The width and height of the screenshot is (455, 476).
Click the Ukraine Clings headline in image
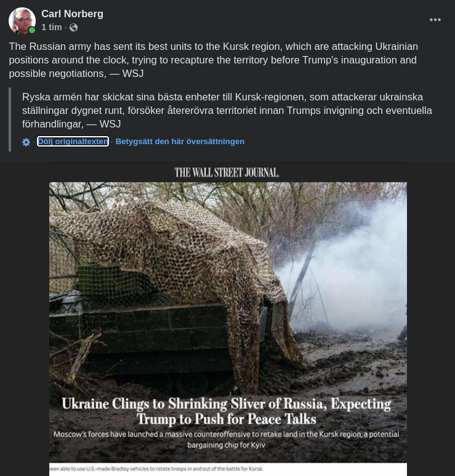tap(227, 411)
